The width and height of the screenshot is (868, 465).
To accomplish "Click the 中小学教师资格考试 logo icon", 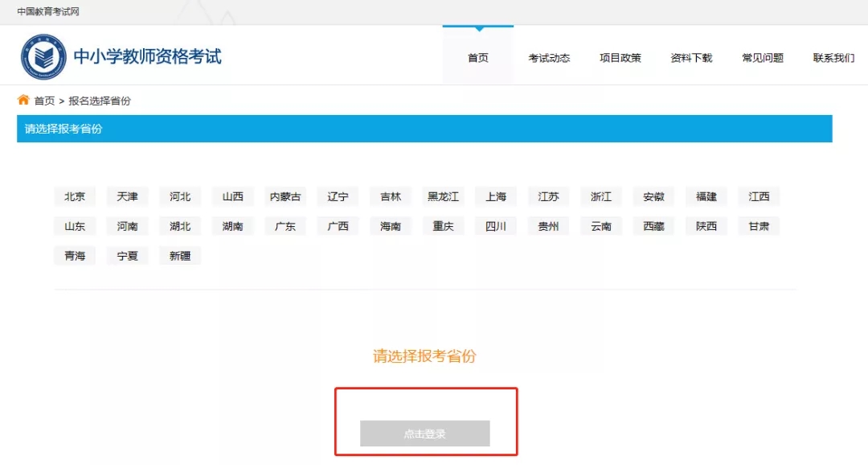I will coord(45,56).
